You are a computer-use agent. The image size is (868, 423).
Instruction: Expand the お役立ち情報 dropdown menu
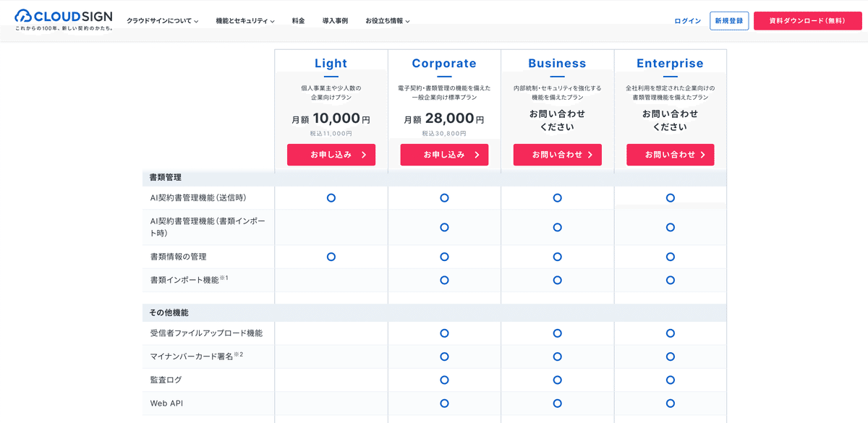[388, 21]
